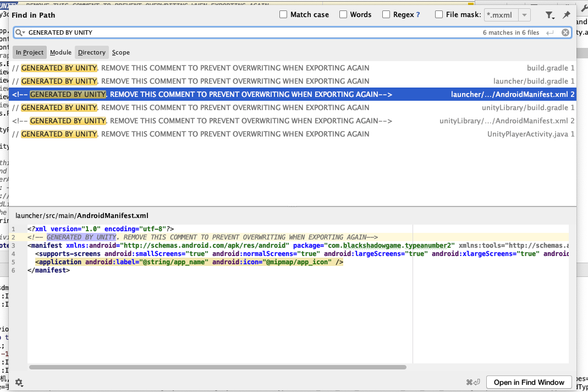
Task: Pin the Find in Path dialog
Action: click(x=566, y=15)
